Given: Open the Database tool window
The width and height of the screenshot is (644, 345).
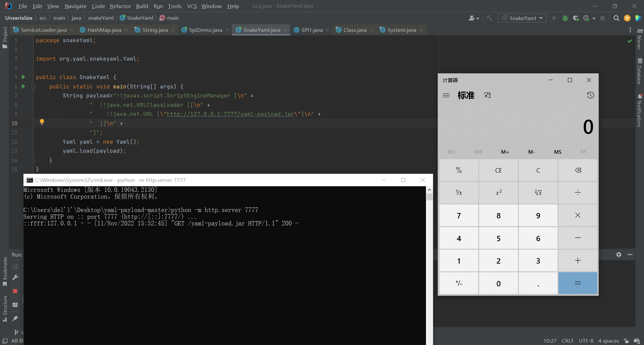Looking at the screenshot, I should coord(640,71).
